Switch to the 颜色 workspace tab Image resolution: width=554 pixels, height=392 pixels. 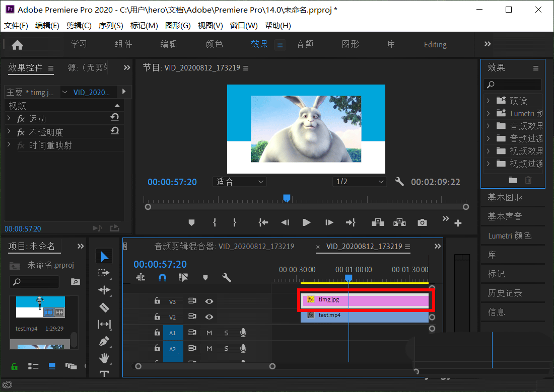(214, 44)
